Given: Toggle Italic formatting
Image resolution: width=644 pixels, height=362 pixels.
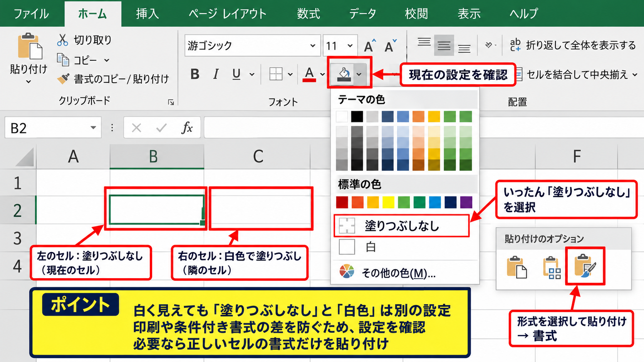Looking at the screenshot, I should click(216, 74).
